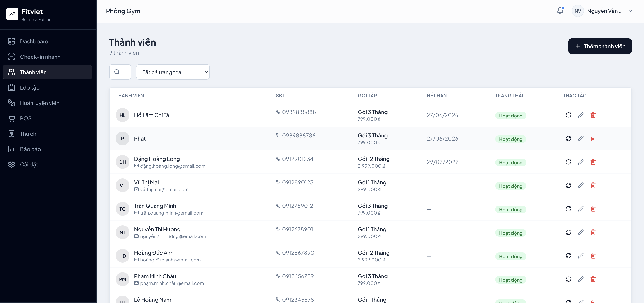
Task: Click the đặng.hoàng.long@email.com email link
Action: click(173, 166)
